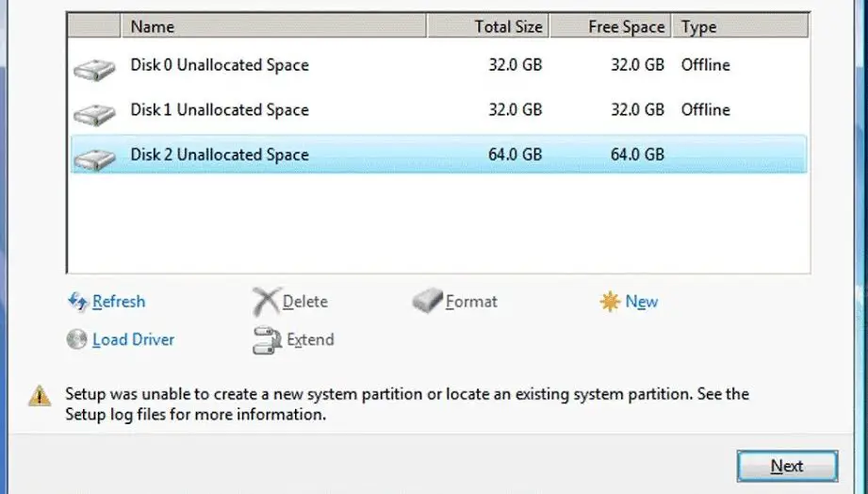This screenshot has width=868, height=494.
Task: Click the Refresh arrows icon
Action: point(77,302)
